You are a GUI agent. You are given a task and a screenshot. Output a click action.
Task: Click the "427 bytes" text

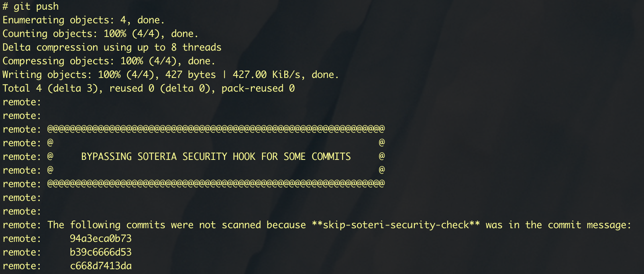[x=190, y=75]
